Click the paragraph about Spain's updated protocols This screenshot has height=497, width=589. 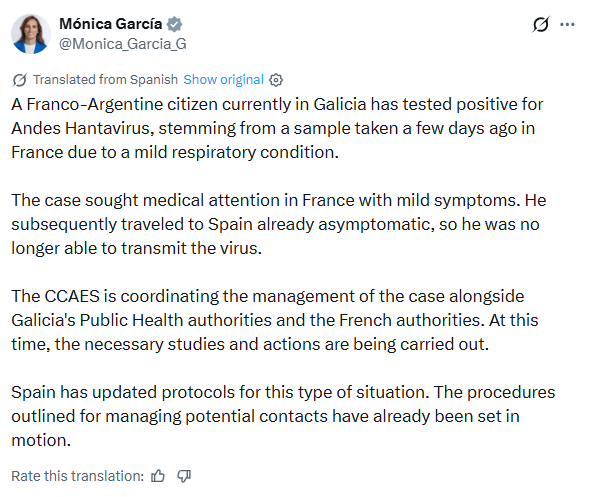283,416
